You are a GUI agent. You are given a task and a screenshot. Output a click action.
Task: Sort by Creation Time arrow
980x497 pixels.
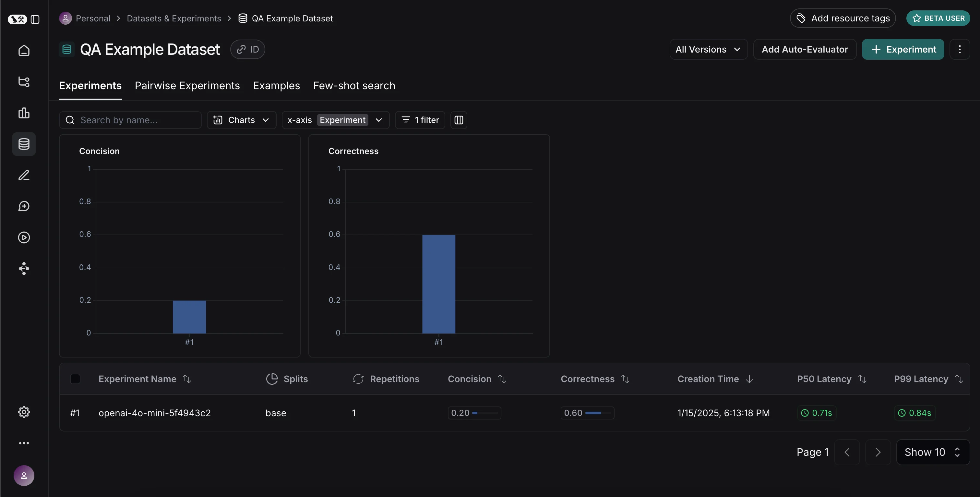tap(749, 379)
